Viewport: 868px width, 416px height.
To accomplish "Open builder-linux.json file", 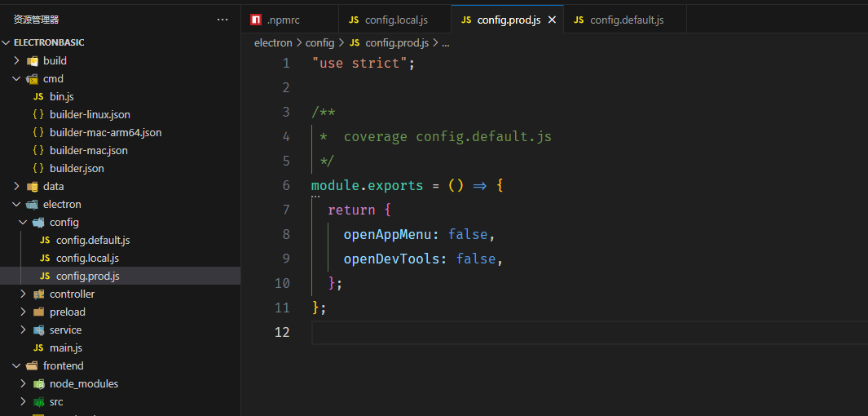I will [x=90, y=115].
